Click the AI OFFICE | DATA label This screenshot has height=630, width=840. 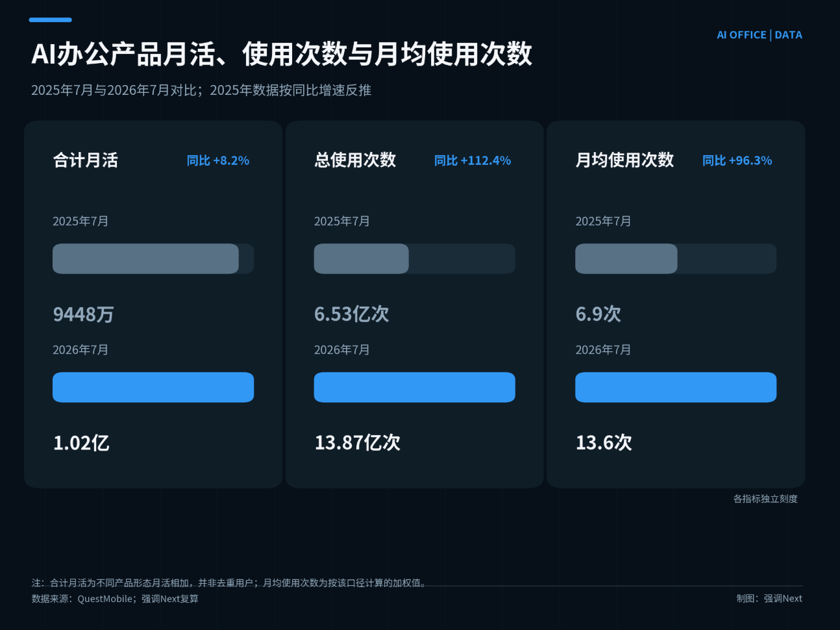click(x=760, y=35)
